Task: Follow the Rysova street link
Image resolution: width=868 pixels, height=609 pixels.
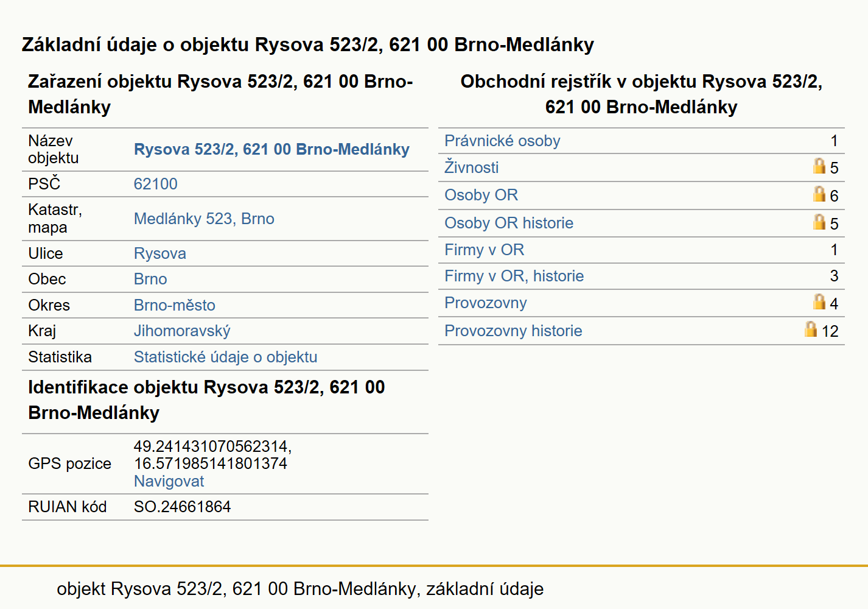Action: [160, 253]
